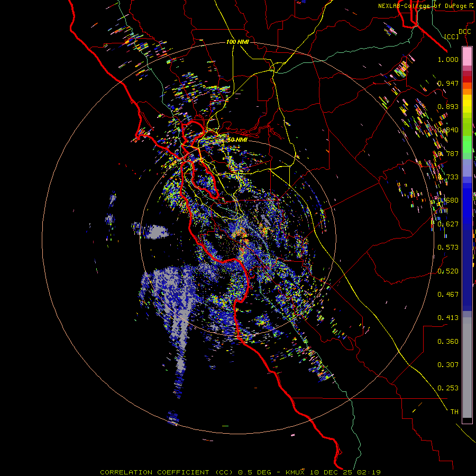Click the 1.000 value on the legend
This screenshot has width=476, height=476.
coord(448,59)
